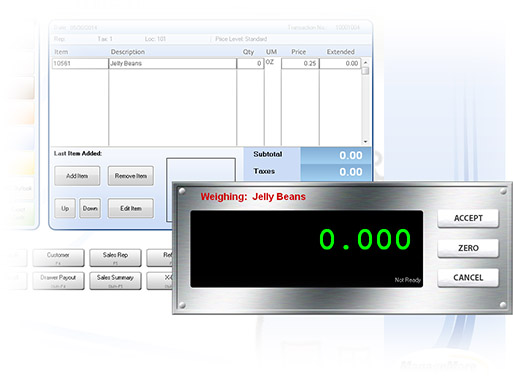This screenshot has height=378, width=513.
Task: Click the Description column header
Action: [128, 52]
